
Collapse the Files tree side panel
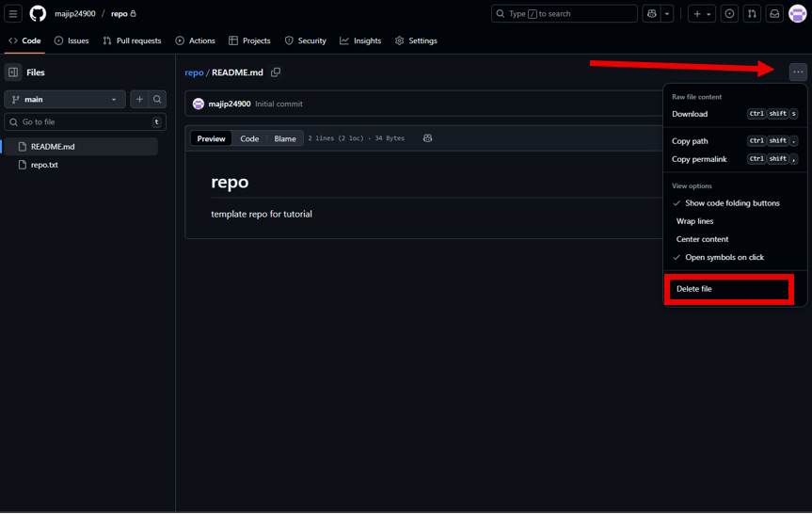click(13, 72)
